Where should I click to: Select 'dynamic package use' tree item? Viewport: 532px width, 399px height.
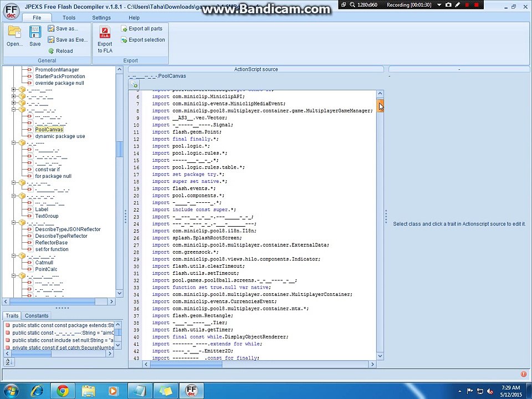(60, 136)
